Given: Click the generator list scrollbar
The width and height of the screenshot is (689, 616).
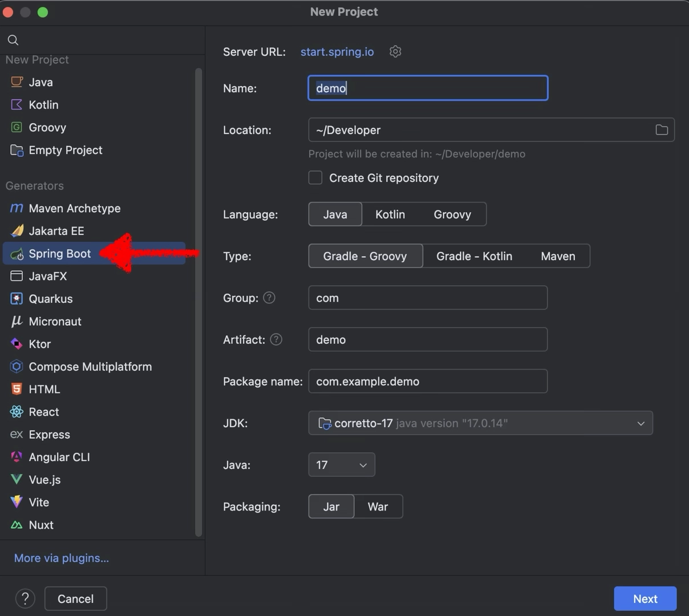Looking at the screenshot, I should tap(198, 302).
